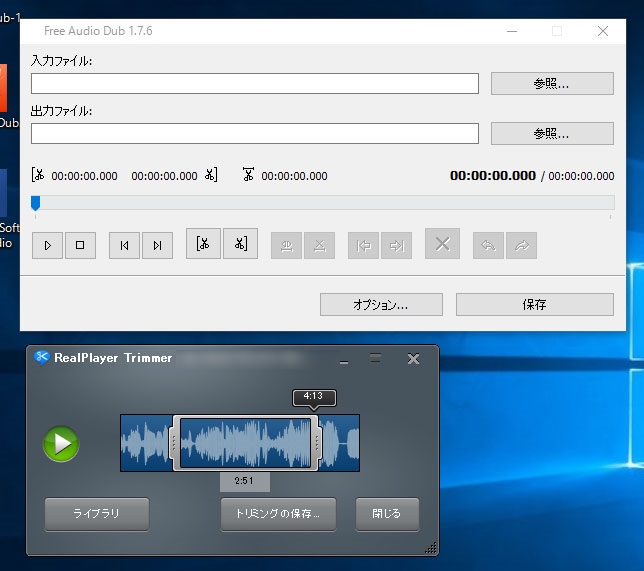Click the disabled split marker toolbar button
644x571 pixels.
click(286, 246)
